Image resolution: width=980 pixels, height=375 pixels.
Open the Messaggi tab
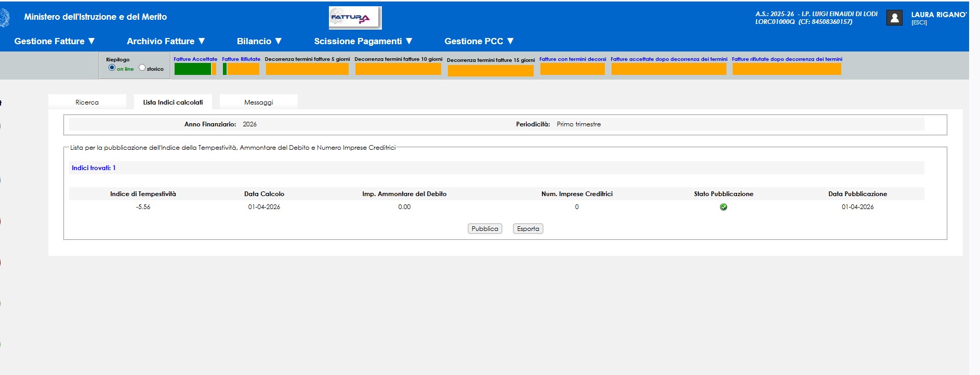coord(258,102)
